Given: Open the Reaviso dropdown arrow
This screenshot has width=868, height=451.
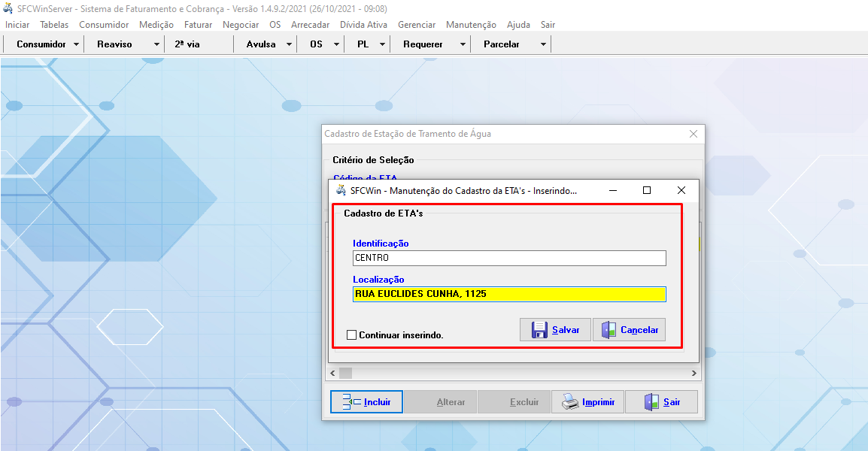Looking at the screenshot, I should coord(156,44).
